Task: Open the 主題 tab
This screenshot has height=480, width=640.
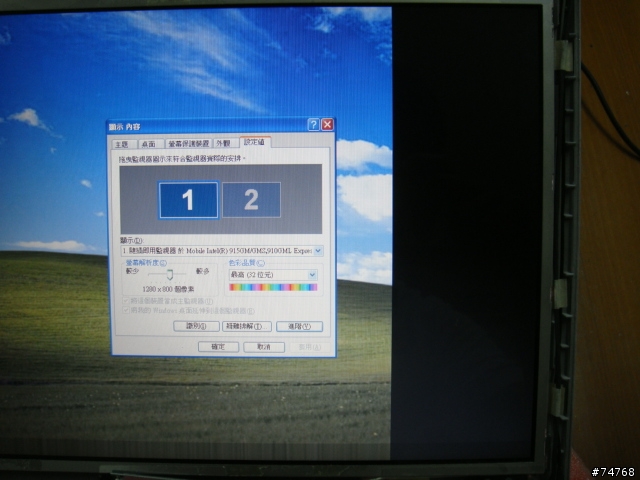Action: 123,144
